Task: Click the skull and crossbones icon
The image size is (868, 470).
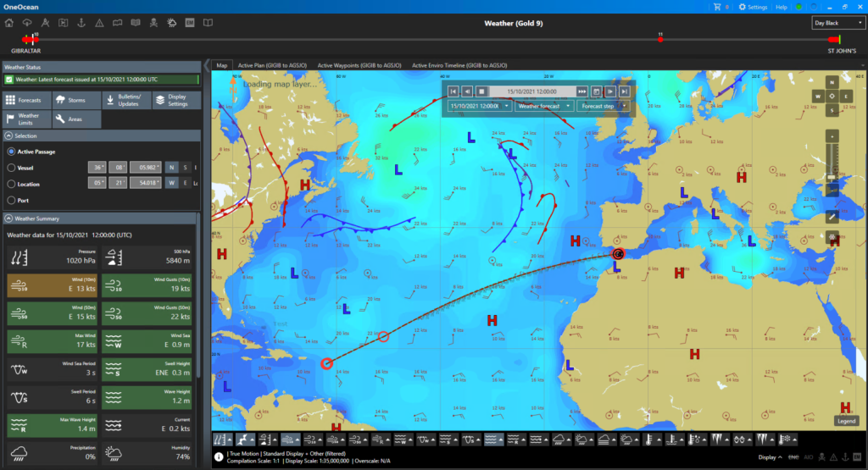Action: click(x=153, y=22)
